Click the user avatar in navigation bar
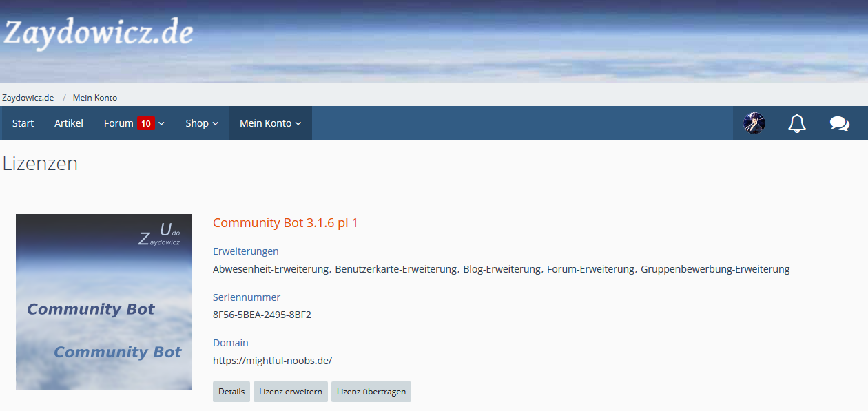 pos(754,123)
